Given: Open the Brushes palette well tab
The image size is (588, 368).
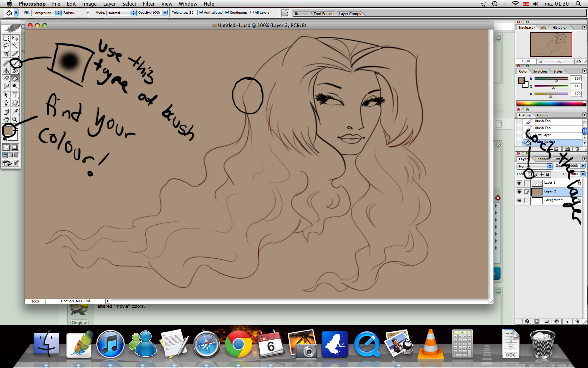Looking at the screenshot, I should 301,14.
